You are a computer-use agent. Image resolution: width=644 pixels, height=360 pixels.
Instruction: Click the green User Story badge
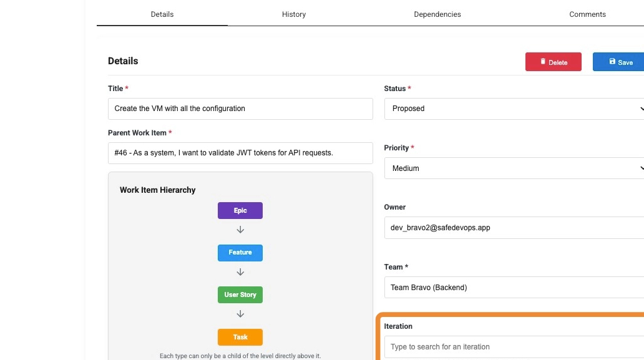pyautogui.click(x=240, y=294)
